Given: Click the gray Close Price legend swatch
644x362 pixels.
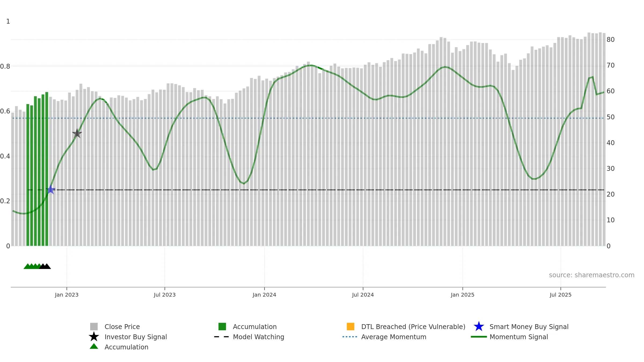Looking at the screenshot, I should coord(94,327).
